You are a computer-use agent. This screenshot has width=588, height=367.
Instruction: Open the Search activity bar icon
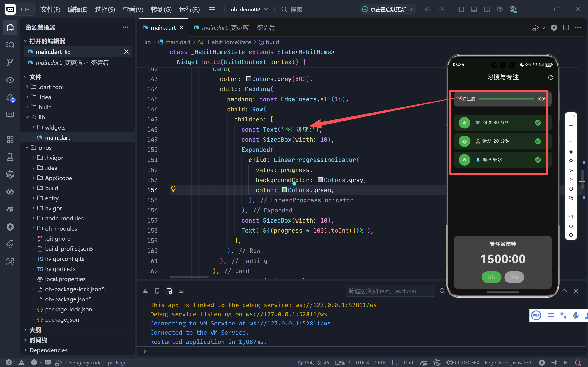pos(10,45)
